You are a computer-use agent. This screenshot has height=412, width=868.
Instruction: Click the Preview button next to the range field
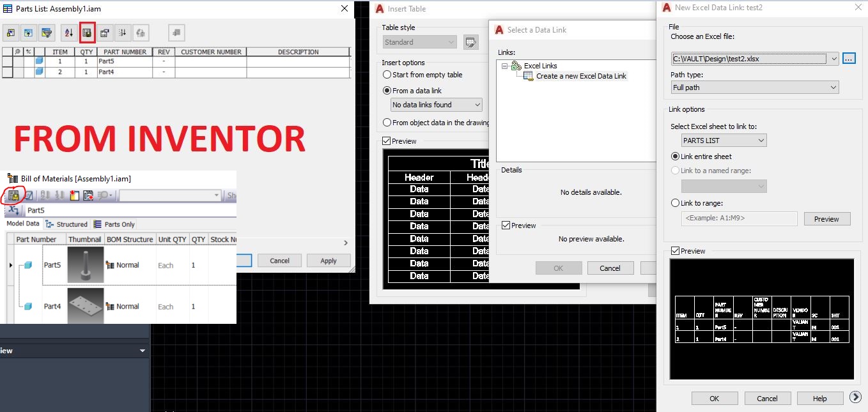[x=826, y=218]
